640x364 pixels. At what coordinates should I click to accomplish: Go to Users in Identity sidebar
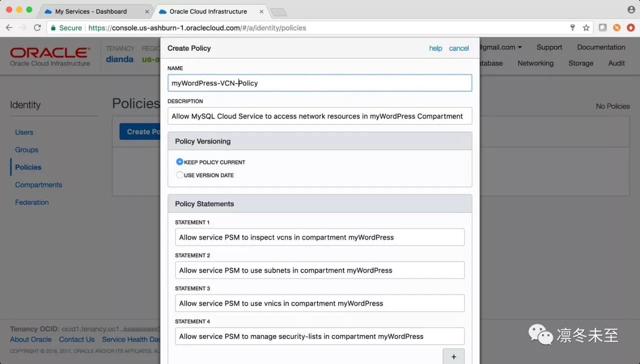[24, 132]
